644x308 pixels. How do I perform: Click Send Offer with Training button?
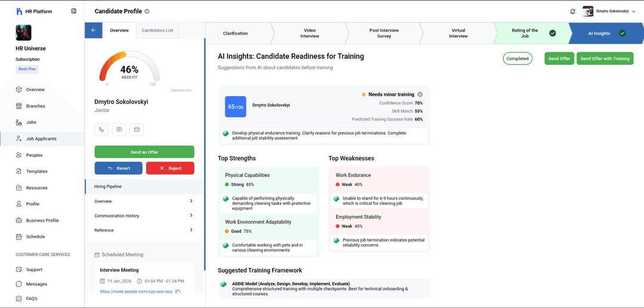605,58
